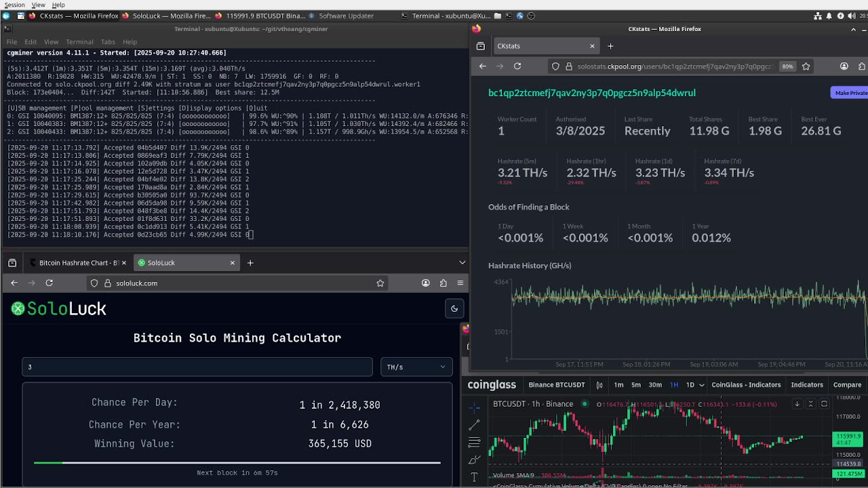Open Firefox account icon in CKstats window

[x=844, y=66]
